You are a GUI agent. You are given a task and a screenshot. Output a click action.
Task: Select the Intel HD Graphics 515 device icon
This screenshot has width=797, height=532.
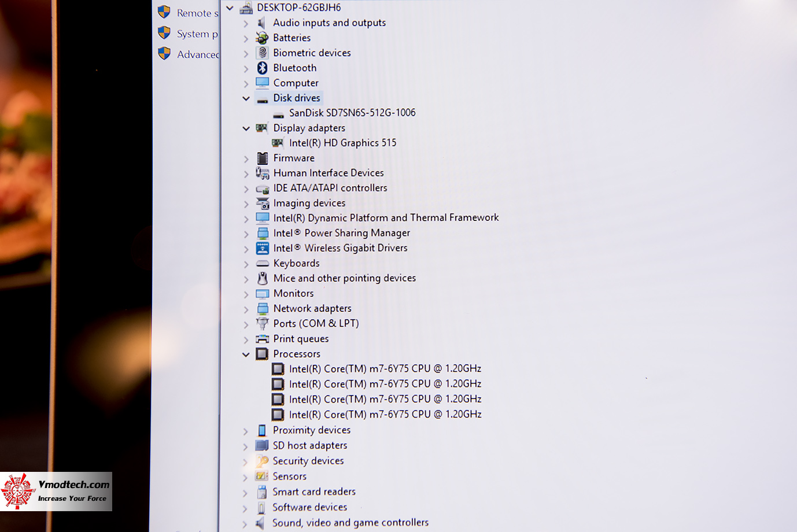[x=278, y=143]
